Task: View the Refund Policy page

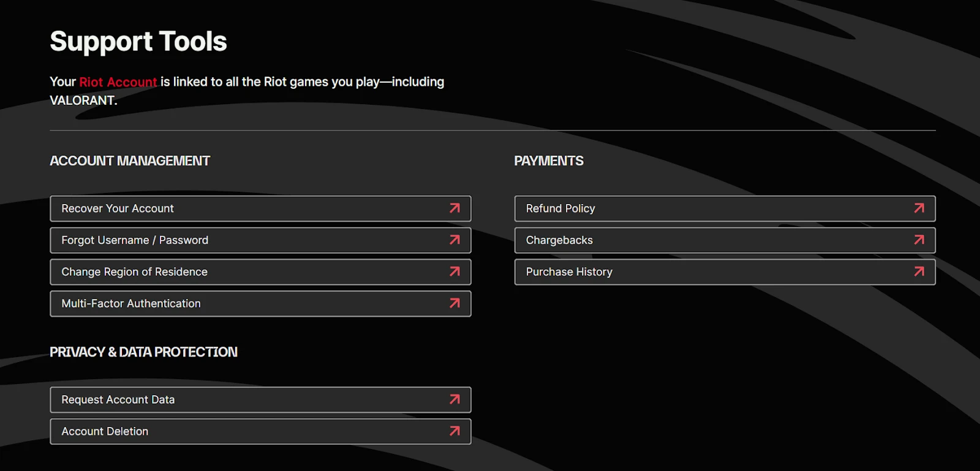Action: [x=560, y=209]
